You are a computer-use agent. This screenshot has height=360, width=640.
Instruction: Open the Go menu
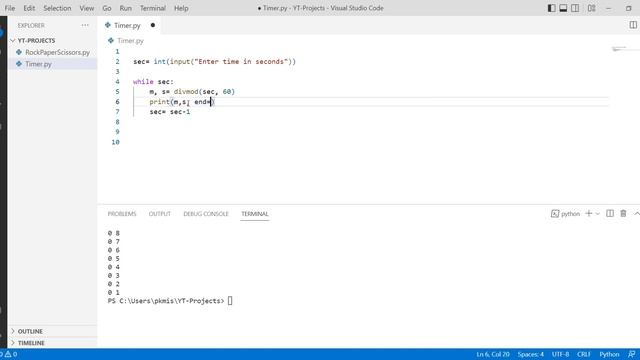107,8
